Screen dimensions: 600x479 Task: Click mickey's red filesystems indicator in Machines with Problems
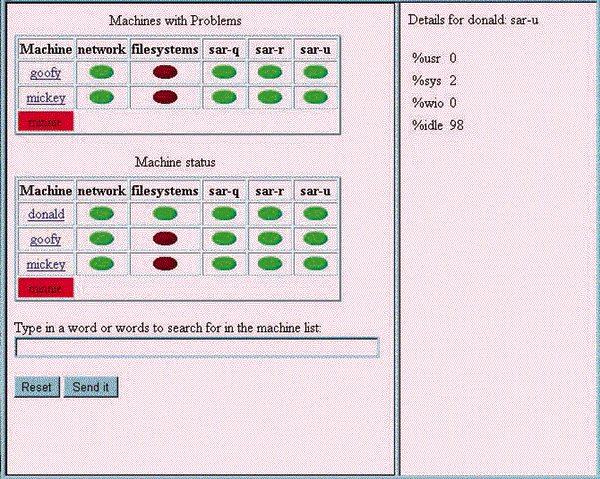pyautogui.click(x=165, y=97)
